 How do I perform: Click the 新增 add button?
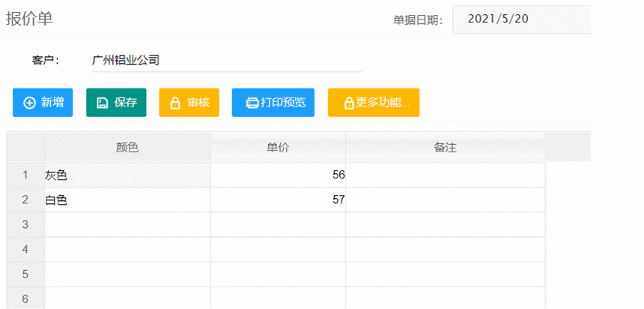click(x=43, y=103)
